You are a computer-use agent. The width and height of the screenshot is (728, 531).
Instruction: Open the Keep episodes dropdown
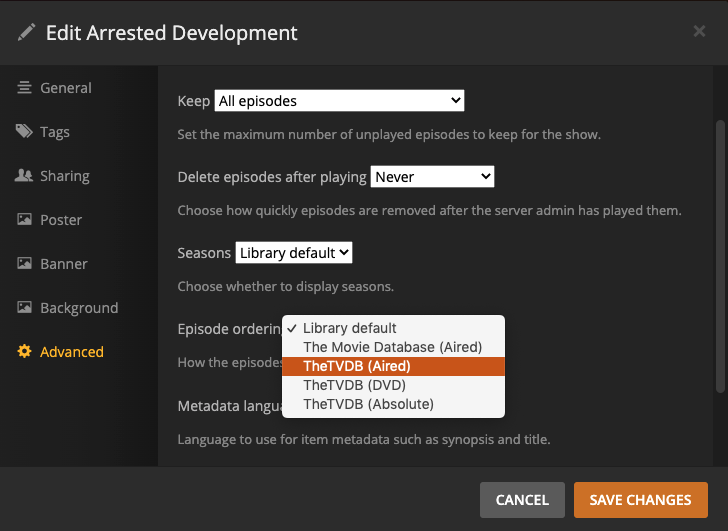point(339,101)
